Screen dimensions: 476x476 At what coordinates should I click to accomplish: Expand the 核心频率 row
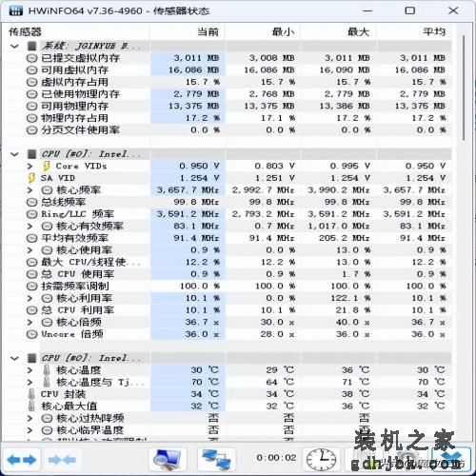pos(30,190)
